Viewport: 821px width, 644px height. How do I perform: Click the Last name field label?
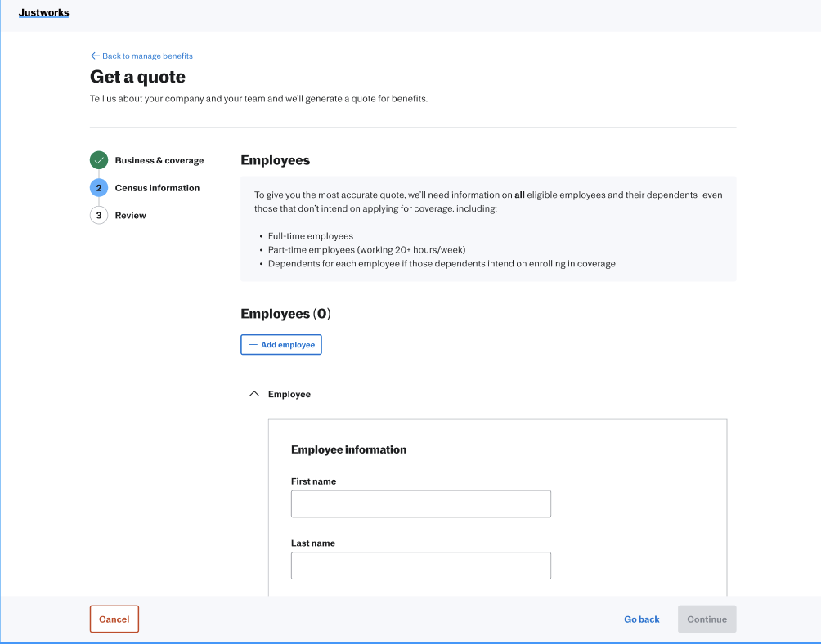tap(312, 543)
